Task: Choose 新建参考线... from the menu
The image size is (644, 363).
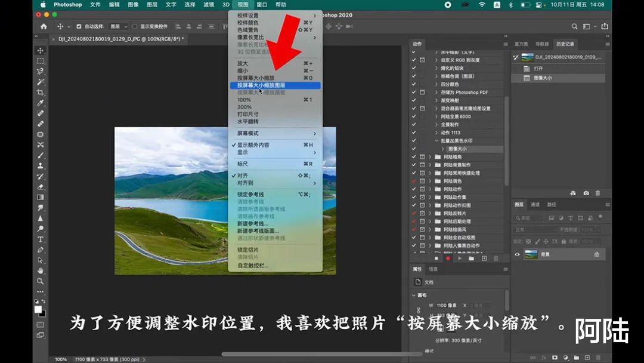Action: pos(275,223)
